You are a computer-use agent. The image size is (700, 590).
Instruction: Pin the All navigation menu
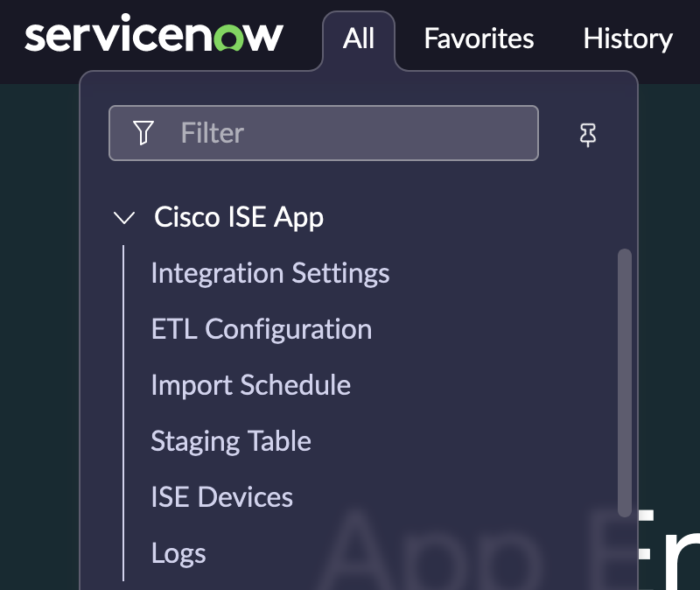[587, 135]
